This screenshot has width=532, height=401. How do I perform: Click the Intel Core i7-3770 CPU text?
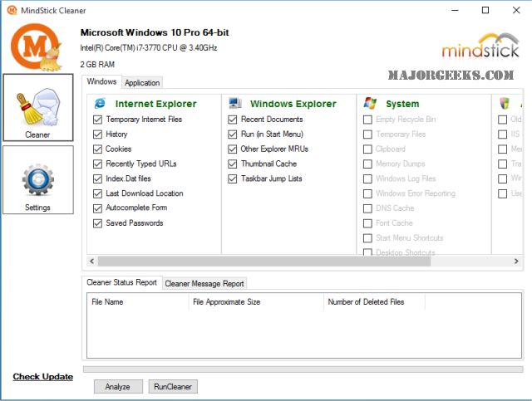click(149, 48)
